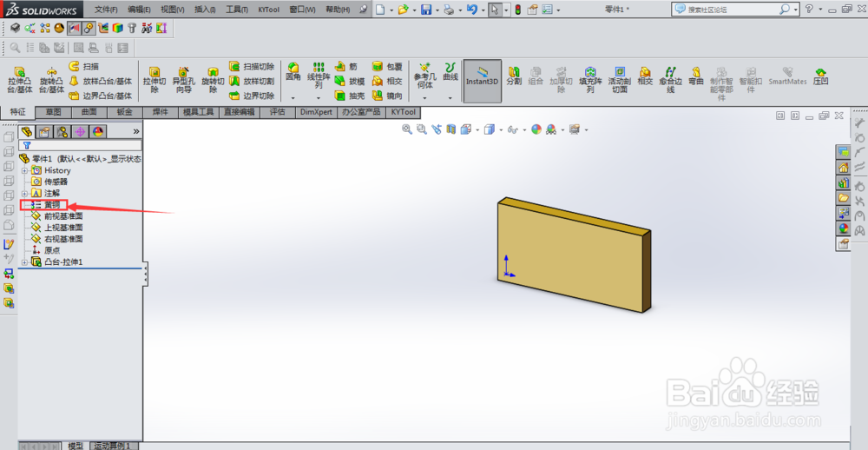Choose 放样切割 lofted cut
Image resolution: width=868 pixels, height=450 pixels.
[x=252, y=81]
